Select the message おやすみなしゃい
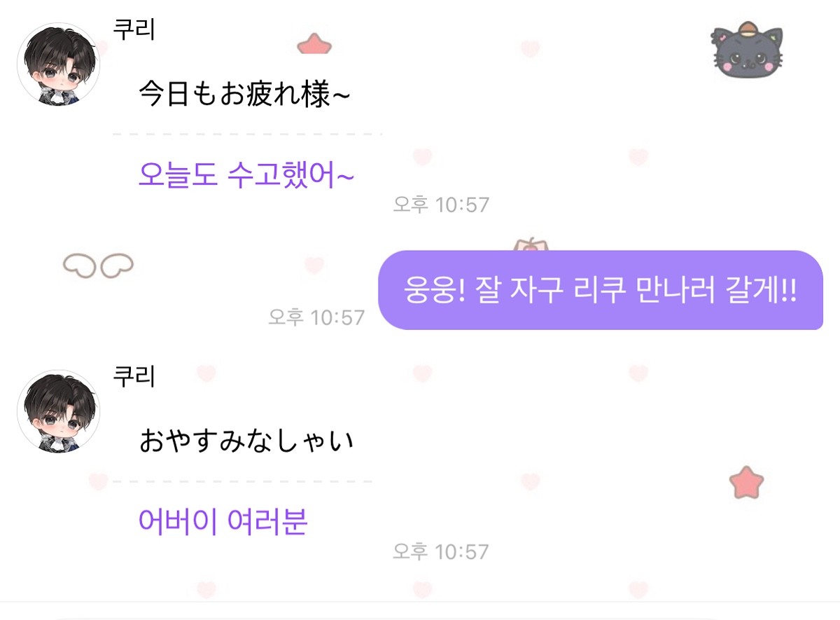The image size is (840, 620). click(x=246, y=441)
